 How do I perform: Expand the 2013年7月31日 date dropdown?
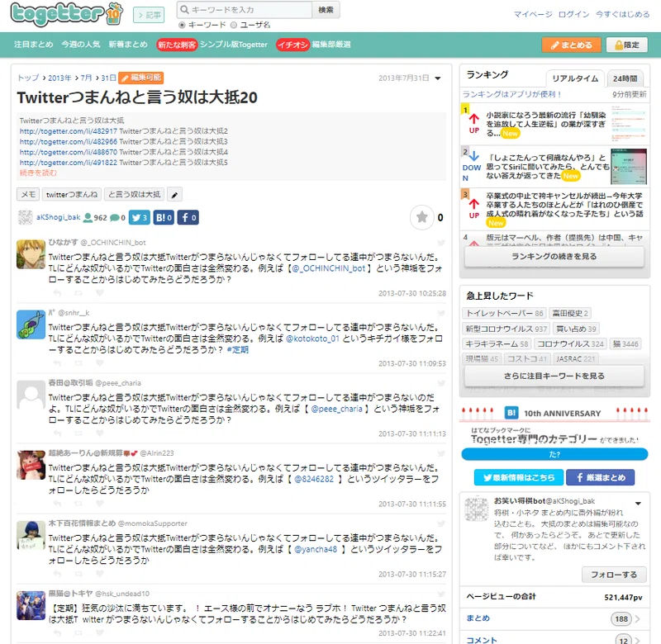point(438,78)
